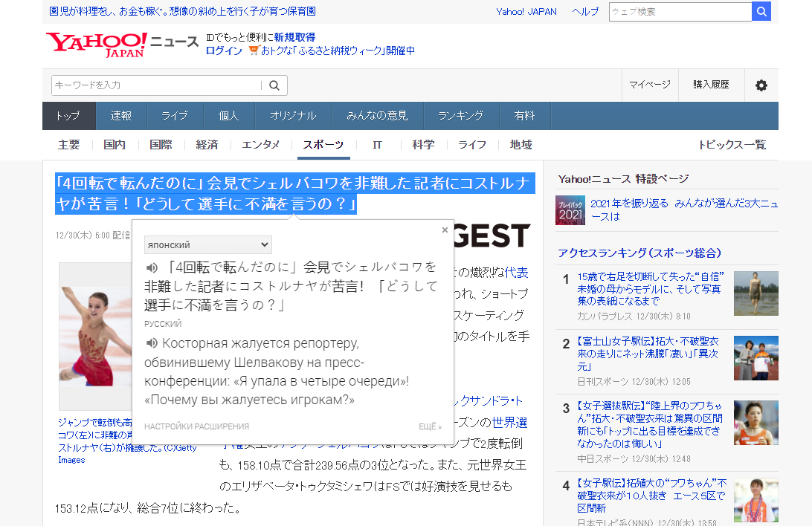This screenshot has height=526, width=812.
Task: Select the ランキング tab
Action: click(460, 116)
